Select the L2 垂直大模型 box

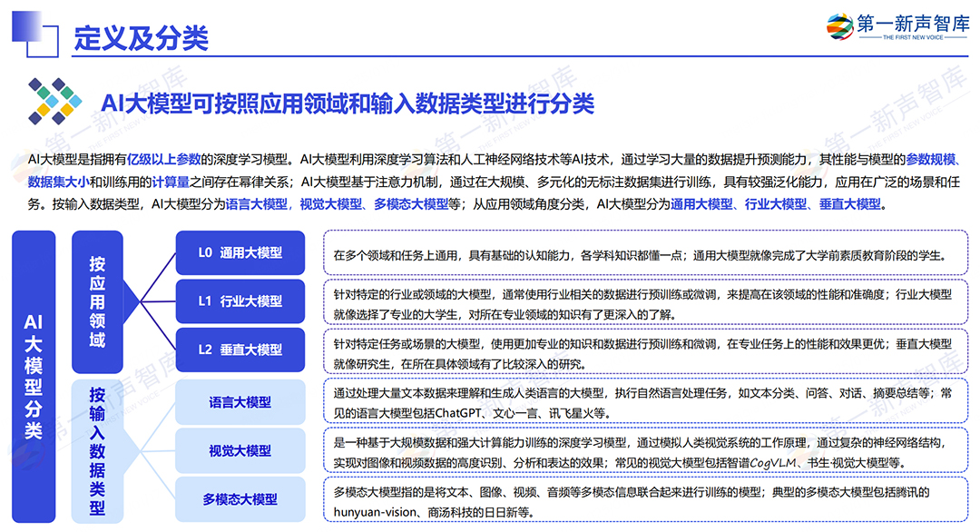(240, 350)
